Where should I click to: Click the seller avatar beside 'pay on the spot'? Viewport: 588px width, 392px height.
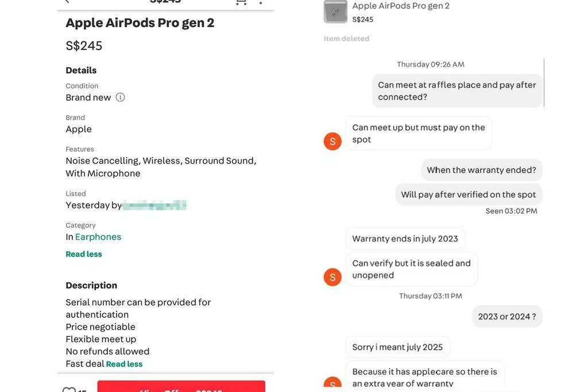click(332, 141)
